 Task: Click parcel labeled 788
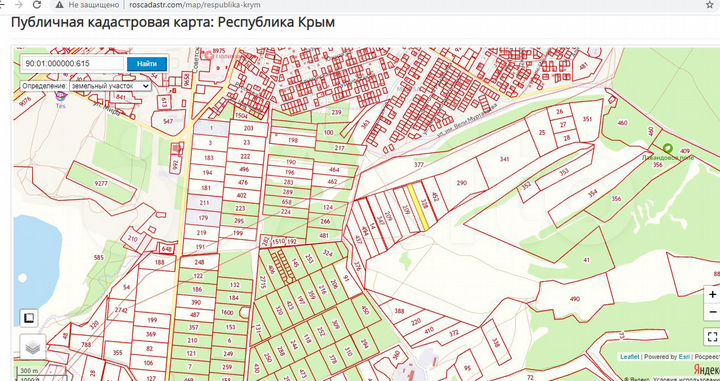click(x=86, y=344)
